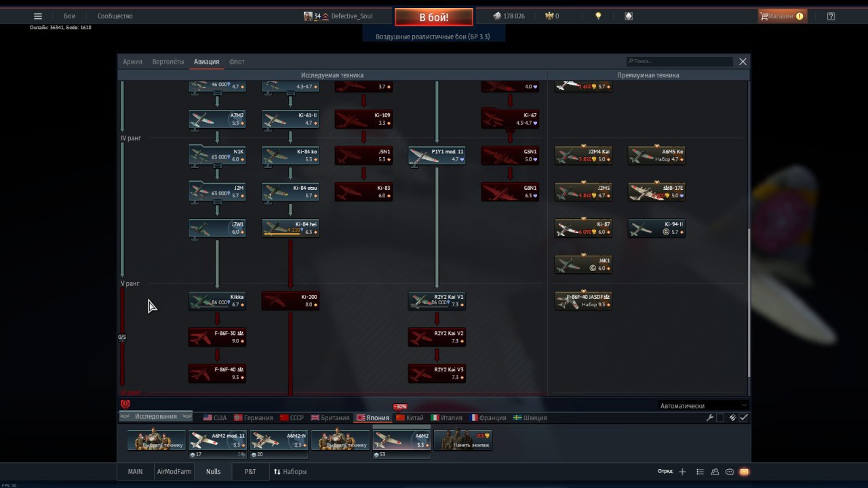
Task: Open the main hamburger menu
Action: point(38,16)
